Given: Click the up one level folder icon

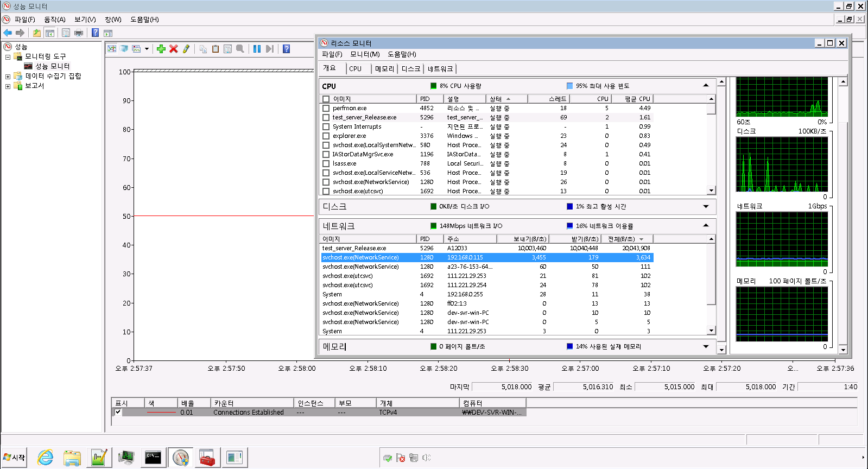Looking at the screenshot, I should click(x=37, y=33).
